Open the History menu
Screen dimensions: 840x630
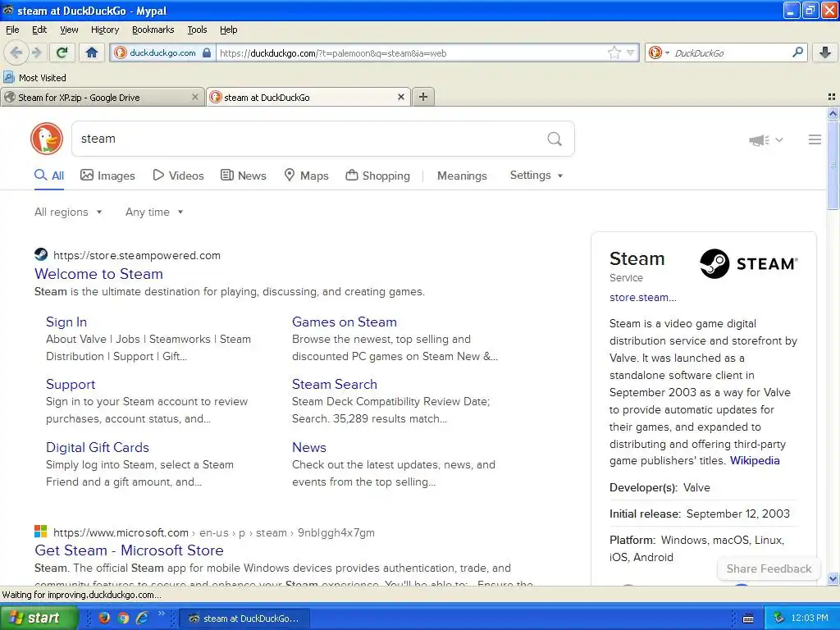coord(105,30)
